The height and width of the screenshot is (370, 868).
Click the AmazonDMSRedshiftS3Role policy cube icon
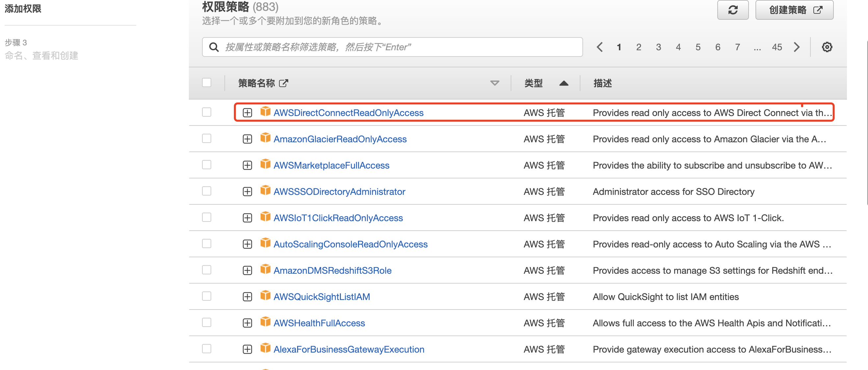[265, 269]
